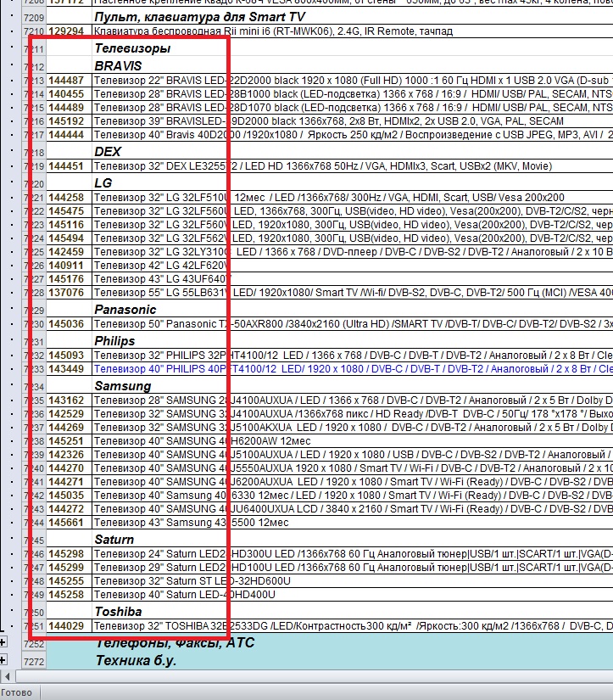Click product code cell 142326
This screenshot has height=700, width=613.
coord(70,455)
